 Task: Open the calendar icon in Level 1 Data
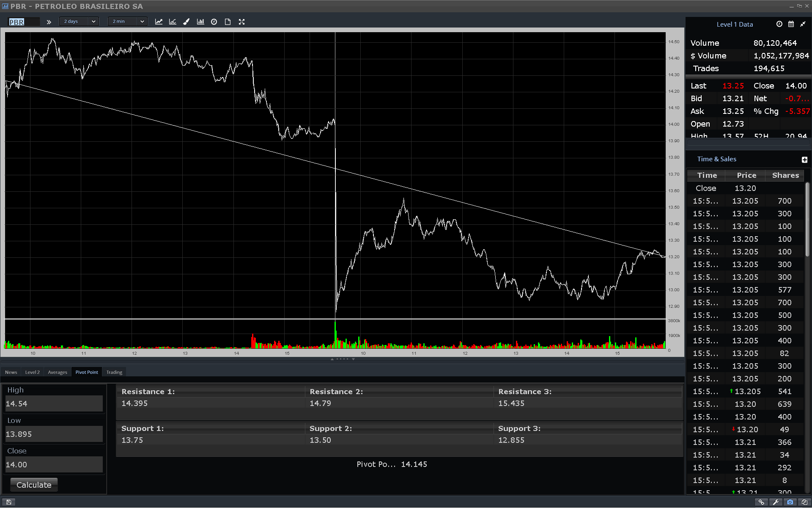(791, 24)
